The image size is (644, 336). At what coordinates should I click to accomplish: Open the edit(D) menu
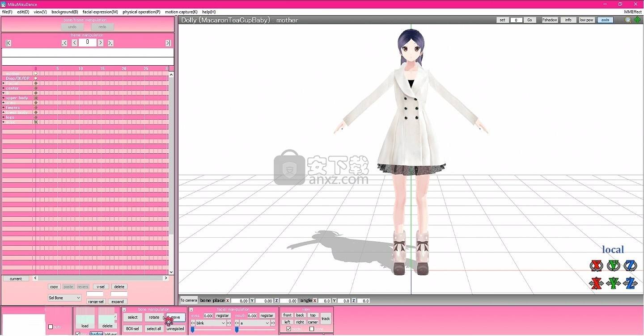pyautogui.click(x=23, y=12)
